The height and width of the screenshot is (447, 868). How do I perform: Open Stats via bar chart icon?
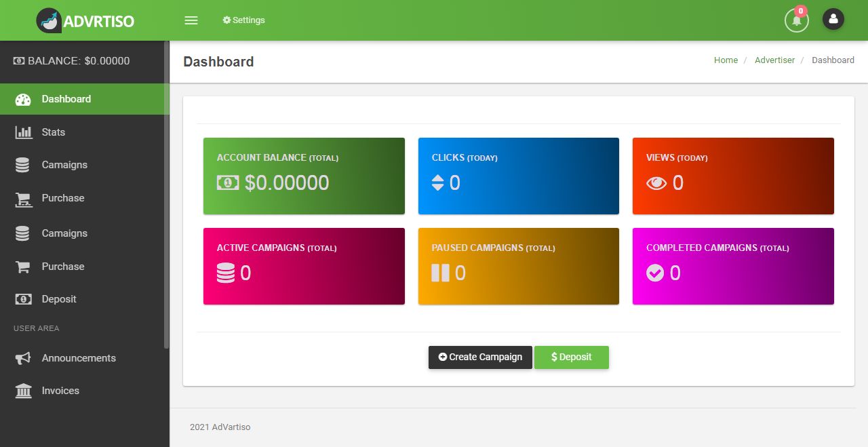(x=24, y=132)
